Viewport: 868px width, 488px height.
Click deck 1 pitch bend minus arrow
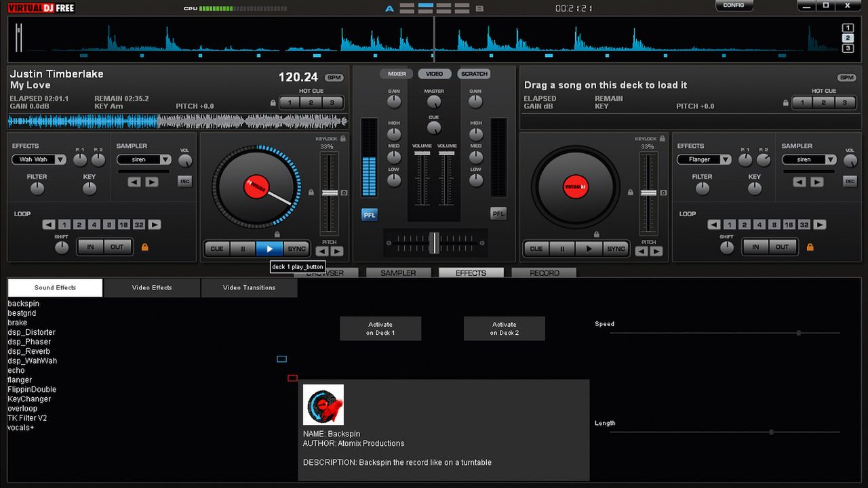(322, 251)
